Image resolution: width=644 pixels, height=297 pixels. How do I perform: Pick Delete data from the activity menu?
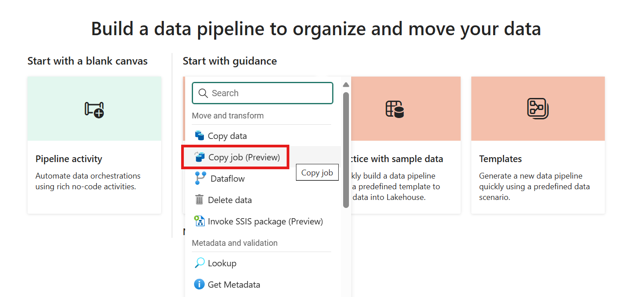(230, 200)
